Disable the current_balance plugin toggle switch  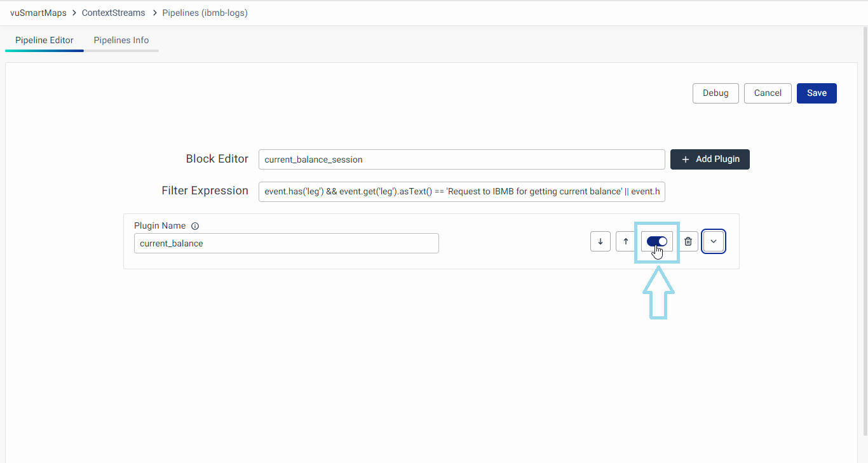pos(656,241)
